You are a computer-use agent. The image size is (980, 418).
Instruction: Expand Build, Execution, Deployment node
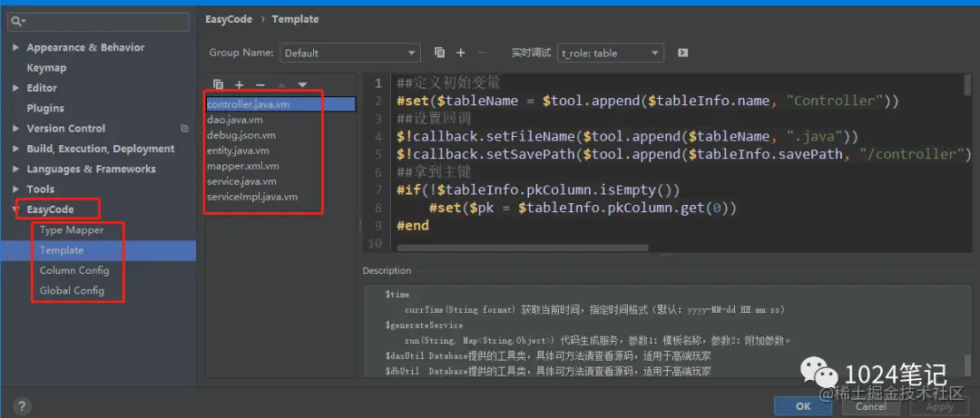(x=15, y=149)
